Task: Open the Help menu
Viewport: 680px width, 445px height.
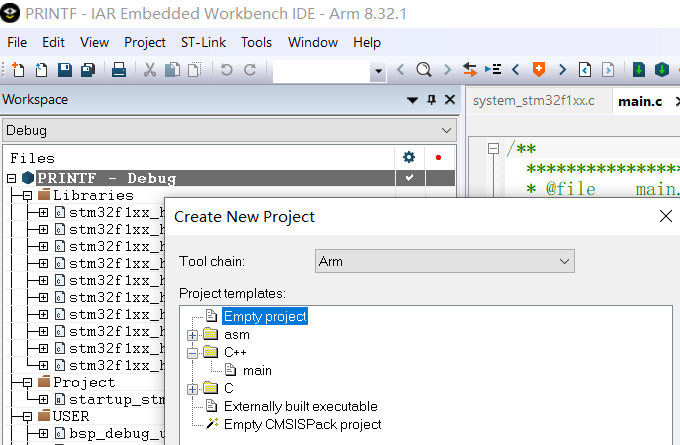Action: coord(367,43)
